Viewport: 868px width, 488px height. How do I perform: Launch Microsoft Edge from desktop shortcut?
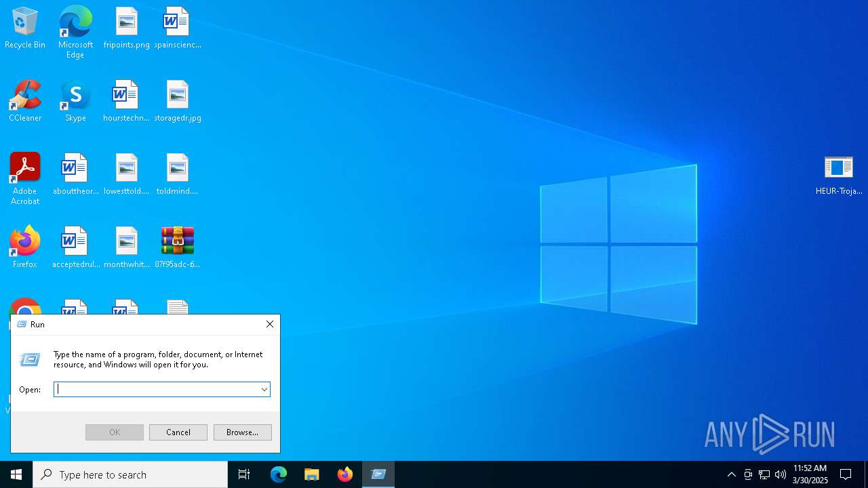click(x=75, y=33)
